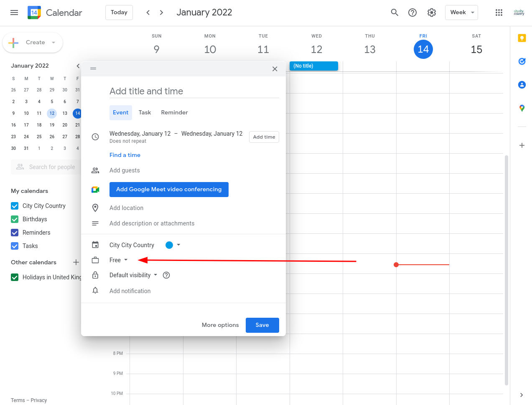Open the visibility help question icon
Screen dimensions: 532x405
(x=166, y=275)
